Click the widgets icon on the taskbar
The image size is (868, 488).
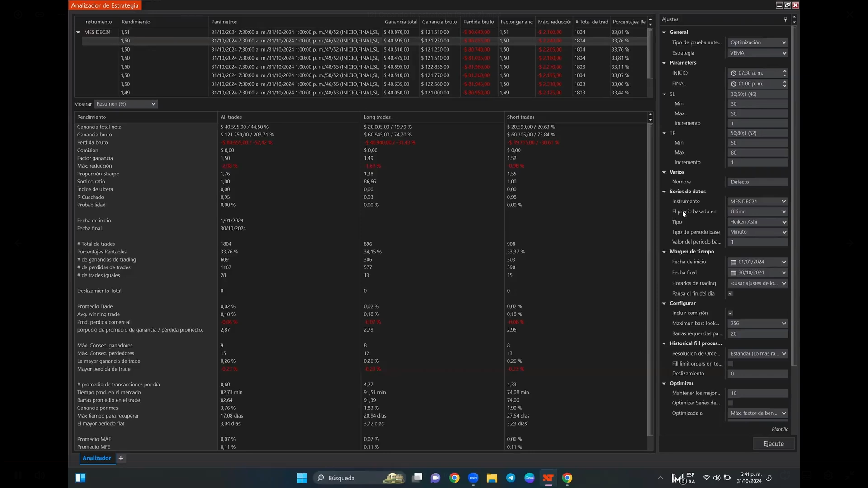(80, 478)
